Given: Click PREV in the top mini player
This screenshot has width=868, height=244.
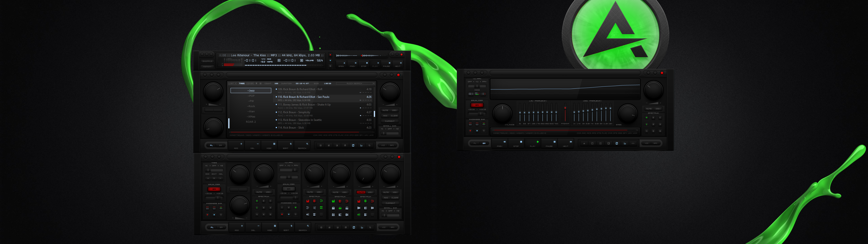Looking at the screenshot, I should (x=353, y=64).
